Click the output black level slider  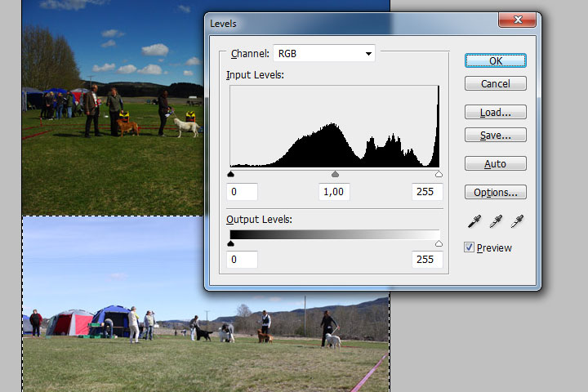click(230, 243)
